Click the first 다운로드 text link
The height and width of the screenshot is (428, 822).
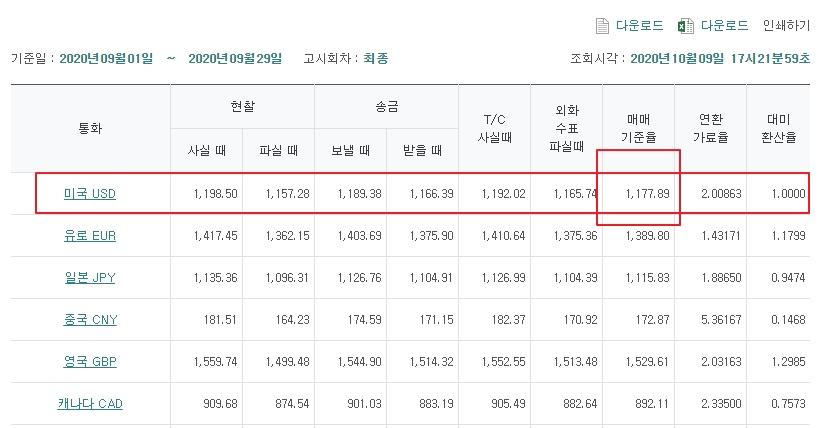[x=639, y=25]
